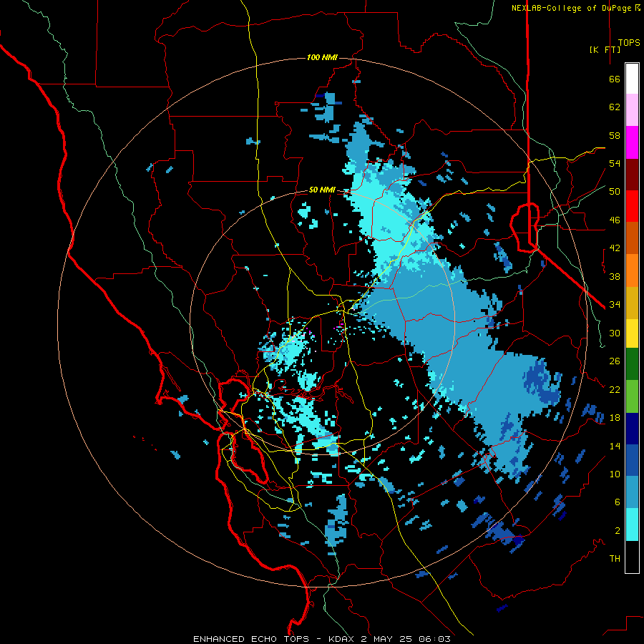Click the medium blue 10-14 legend swatch
The image size is (644, 644).
(x=632, y=460)
